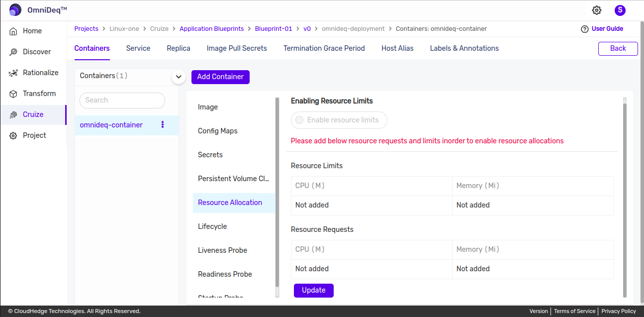Click the container Search input field
The image size is (644, 317).
(x=122, y=100)
